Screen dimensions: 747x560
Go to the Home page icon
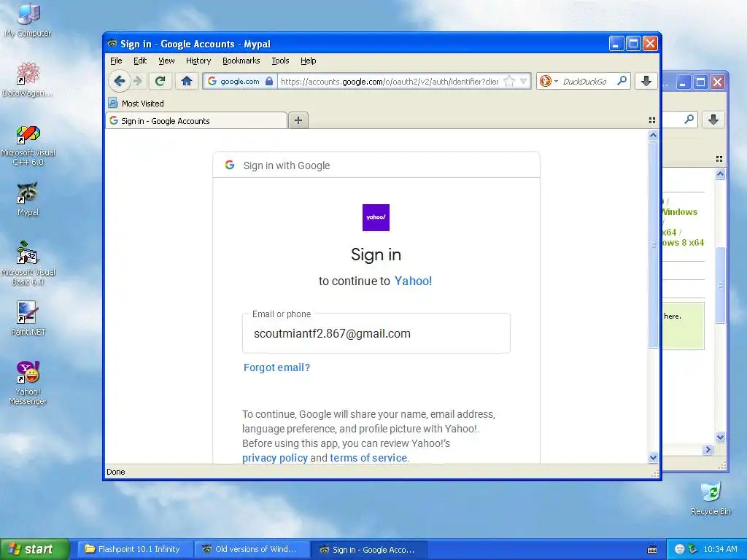[186, 82]
